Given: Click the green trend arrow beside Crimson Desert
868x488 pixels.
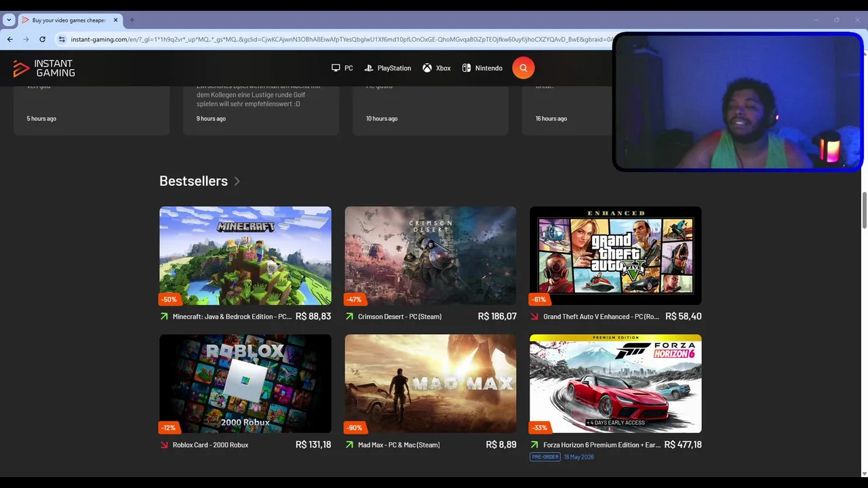Looking at the screenshot, I should coord(349,317).
